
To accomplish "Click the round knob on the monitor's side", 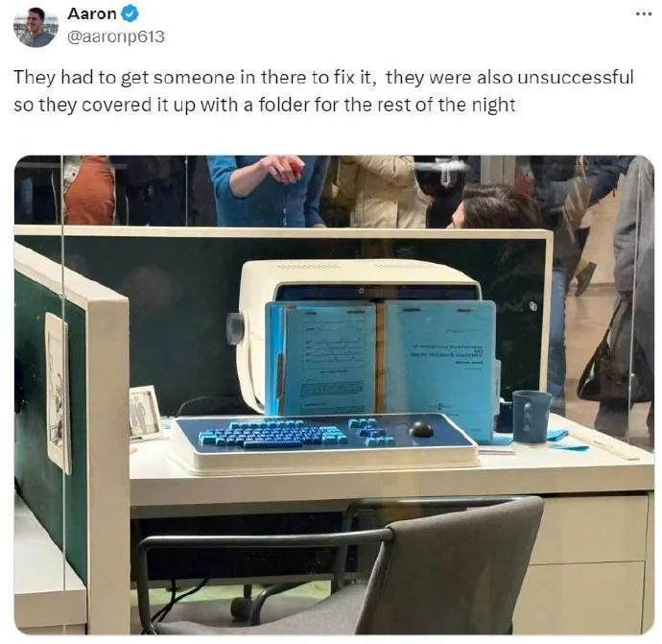I will click(235, 328).
